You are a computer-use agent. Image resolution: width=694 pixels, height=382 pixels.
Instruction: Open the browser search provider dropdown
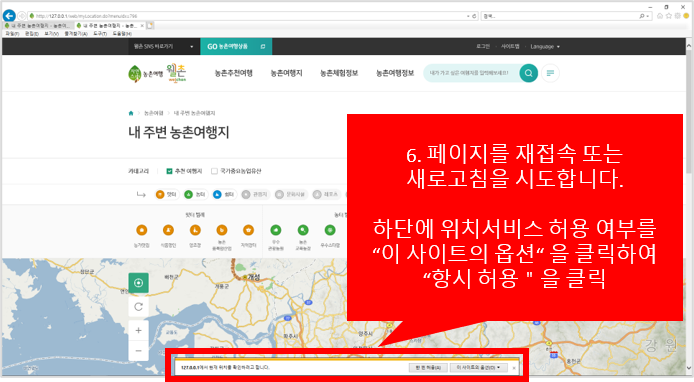(x=648, y=16)
